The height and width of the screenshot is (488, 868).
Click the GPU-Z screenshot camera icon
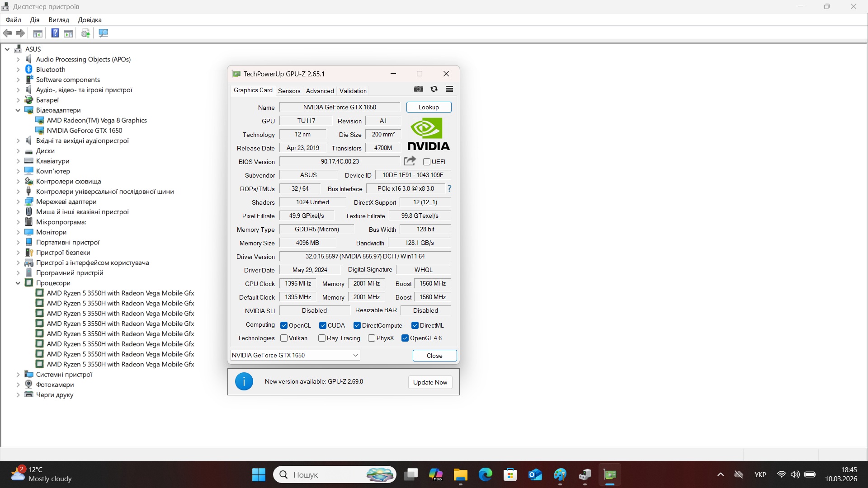pos(419,89)
